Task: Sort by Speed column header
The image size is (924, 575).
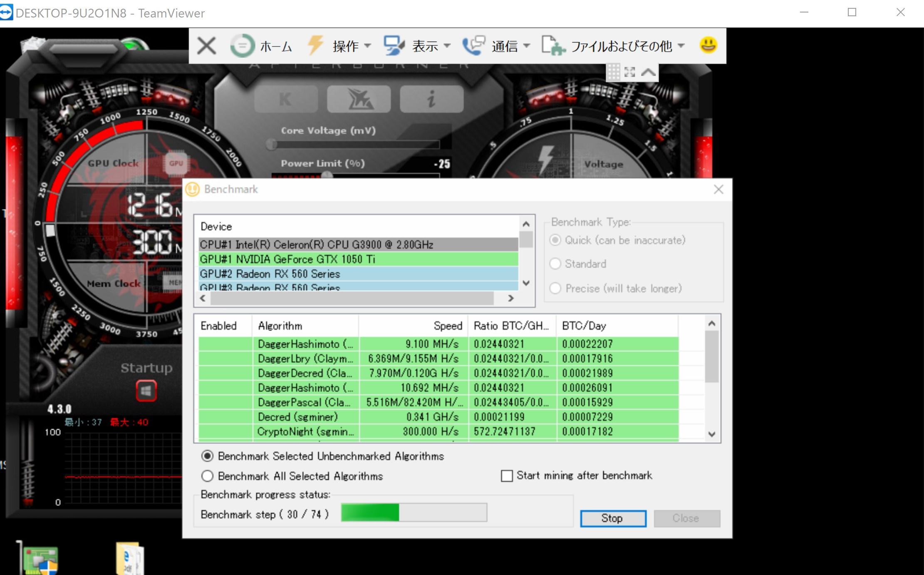Action: coord(413,326)
